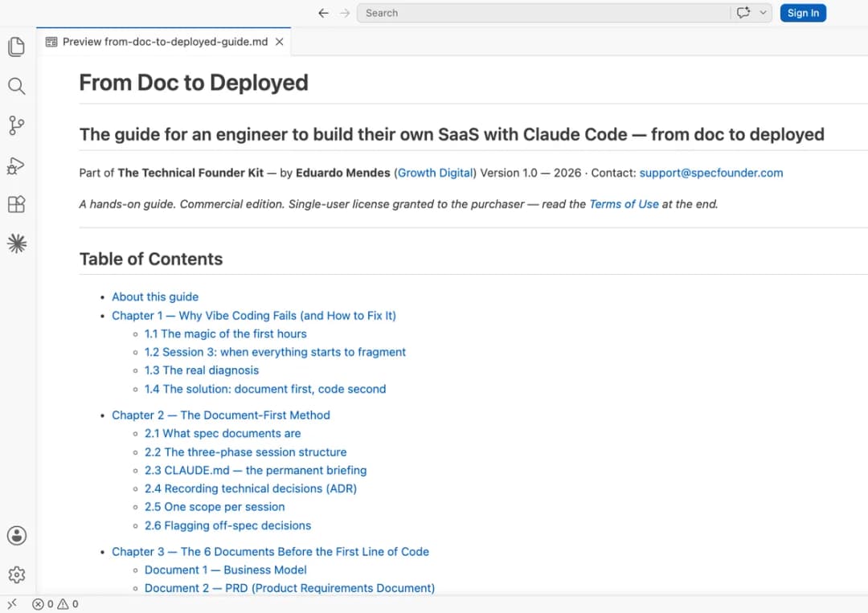Open the Accounts menu icon
Screen dimensions: 868x613
pos(17,536)
